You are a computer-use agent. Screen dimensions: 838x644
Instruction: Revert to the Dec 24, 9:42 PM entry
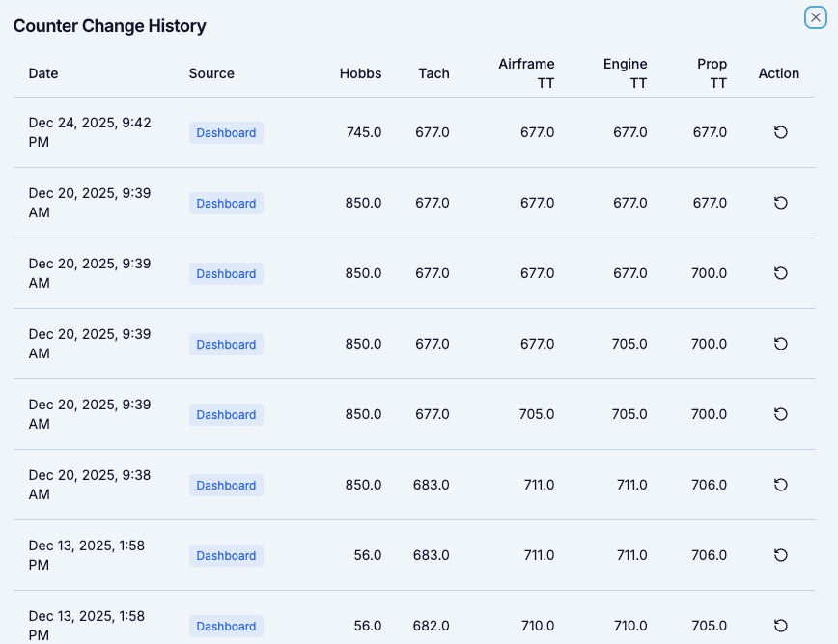point(781,132)
